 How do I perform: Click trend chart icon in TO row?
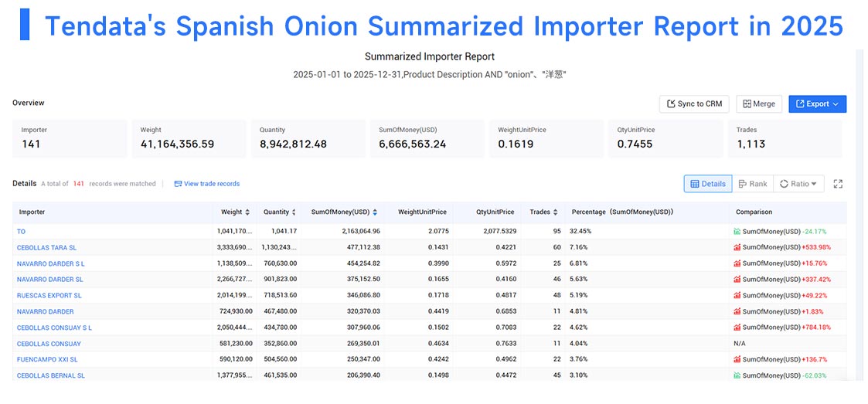(737, 231)
